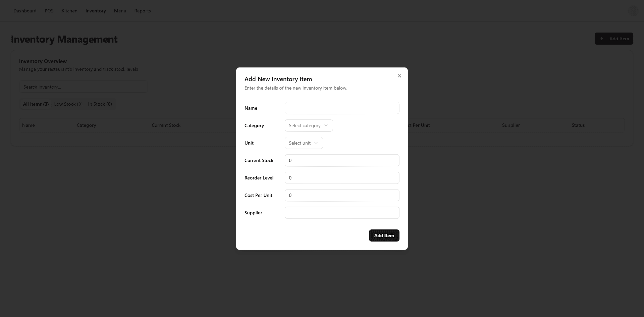Open the Select unit dropdown
The image size is (644, 317).
(304, 143)
